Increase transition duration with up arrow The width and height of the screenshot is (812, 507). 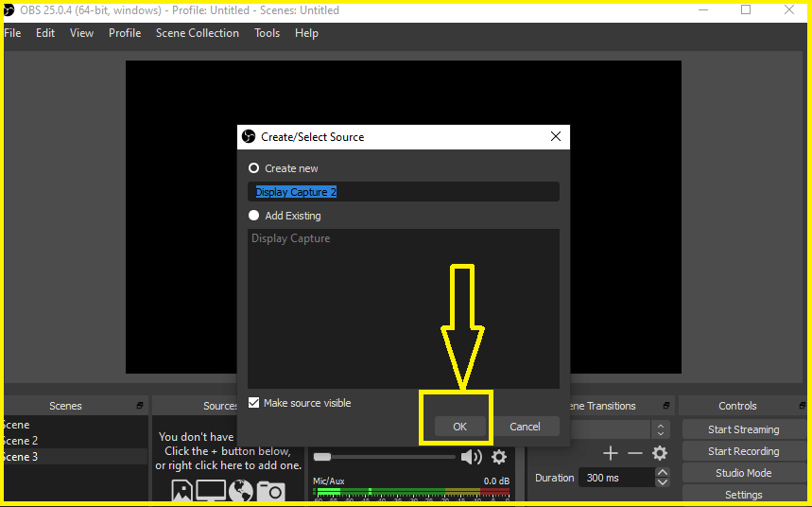point(662,472)
